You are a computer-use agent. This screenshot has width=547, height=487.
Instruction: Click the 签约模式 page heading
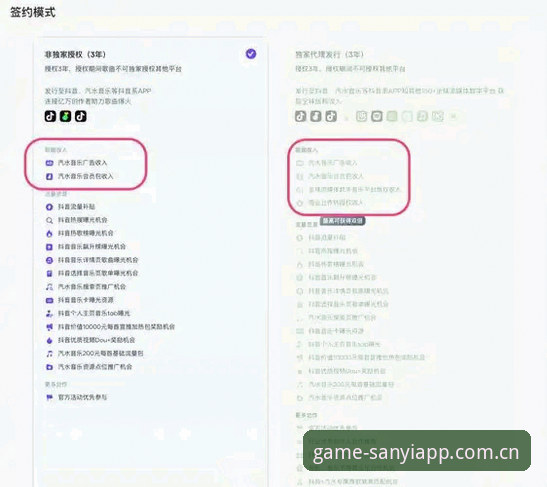(32, 12)
